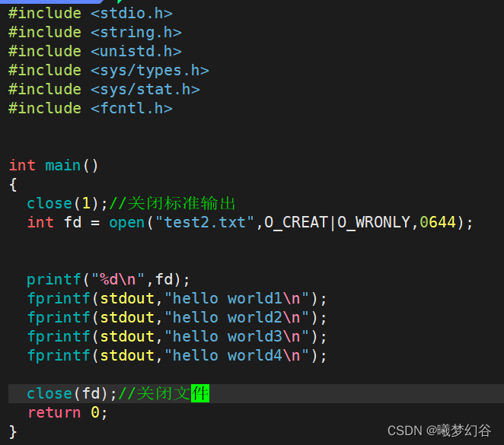Image resolution: width=504 pixels, height=445 pixels.
Task: Click the "#include <sys/types.h>" line
Action: tap(109, 71)
